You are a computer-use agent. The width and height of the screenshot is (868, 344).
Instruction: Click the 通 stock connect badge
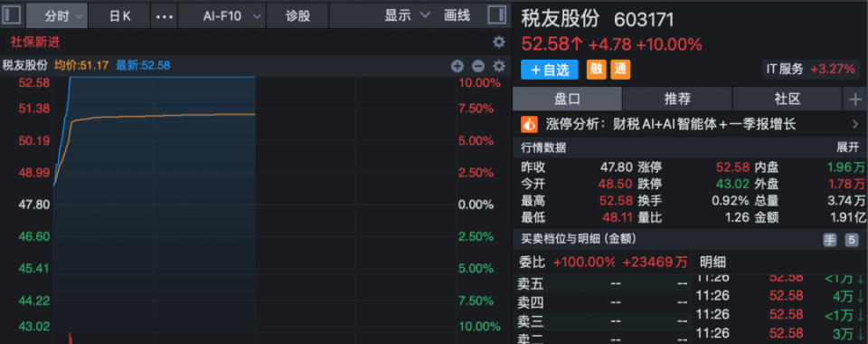[x=620, y=69]
